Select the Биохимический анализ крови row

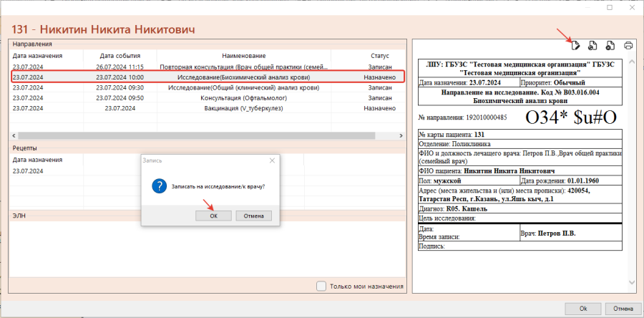coord(208,77)
